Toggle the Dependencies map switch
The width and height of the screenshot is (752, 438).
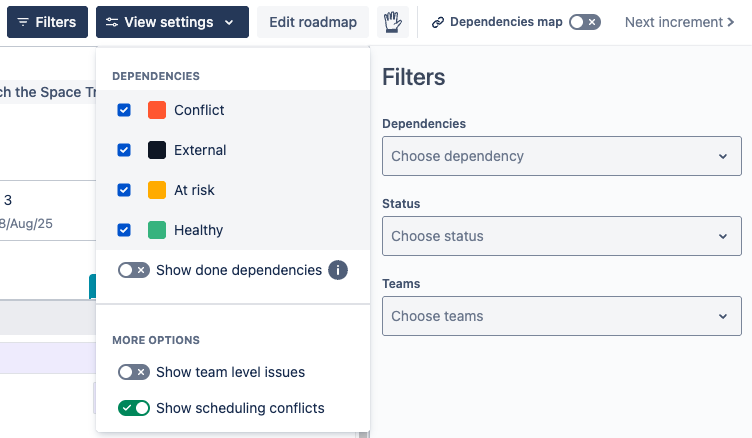pos(584,22)
